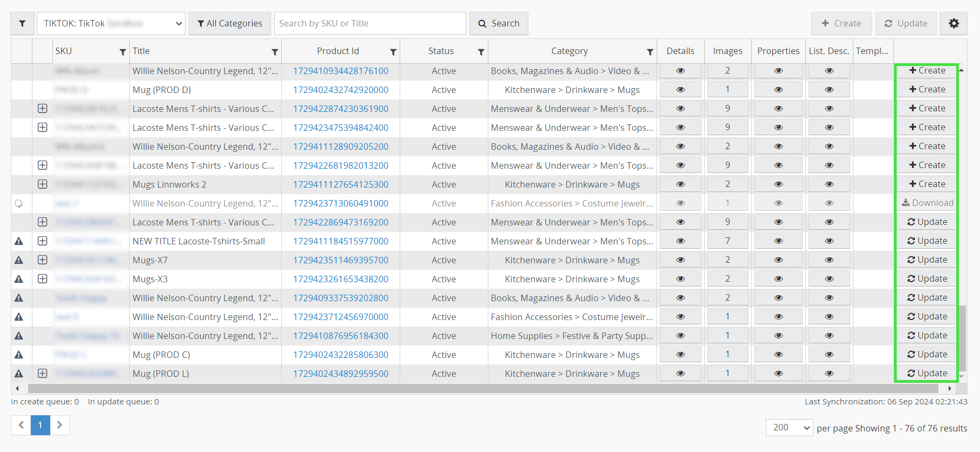Open the TIKTOK channel dropdown
This screenshot has height=452, width=980.
pos(111,23)
